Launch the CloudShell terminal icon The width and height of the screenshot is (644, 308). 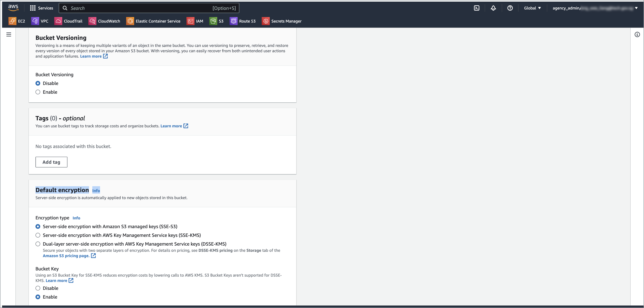point(476,8)
